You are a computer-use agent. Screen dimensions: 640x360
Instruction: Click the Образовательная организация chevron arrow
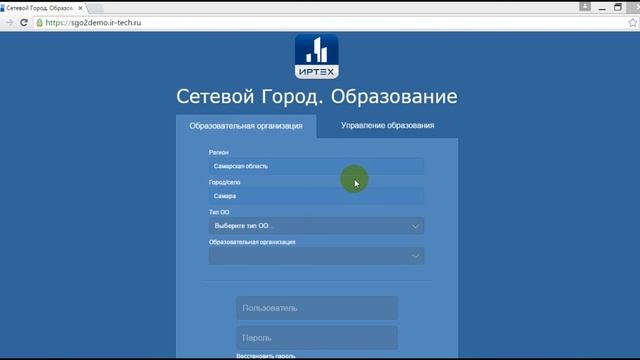pyautogui.click(x=415, y=256)
